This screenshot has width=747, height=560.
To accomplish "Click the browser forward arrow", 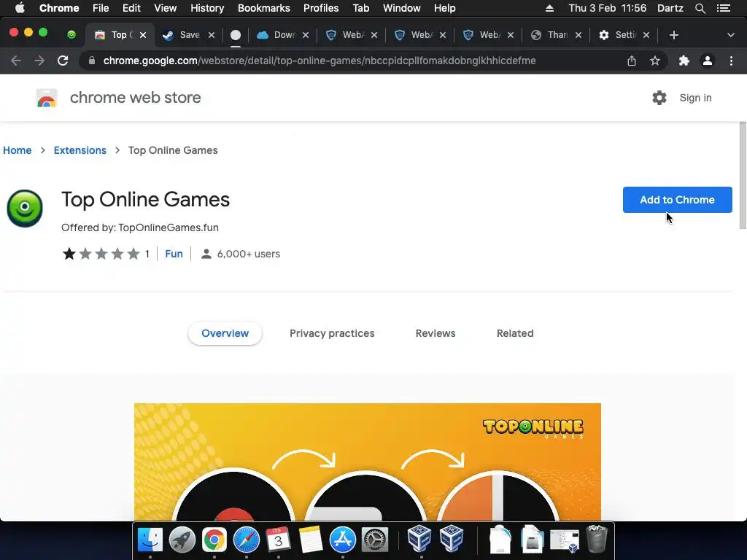I will click(39, 61).
